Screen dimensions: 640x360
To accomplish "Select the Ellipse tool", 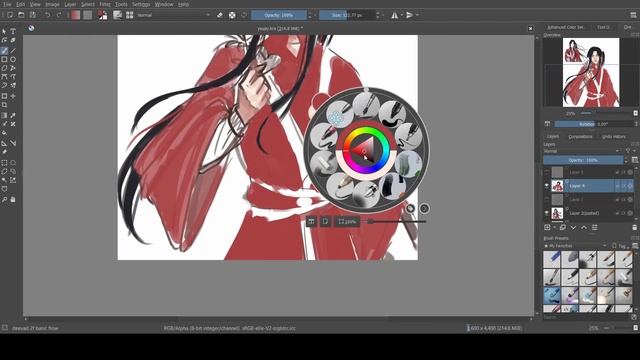I will 13,60.
